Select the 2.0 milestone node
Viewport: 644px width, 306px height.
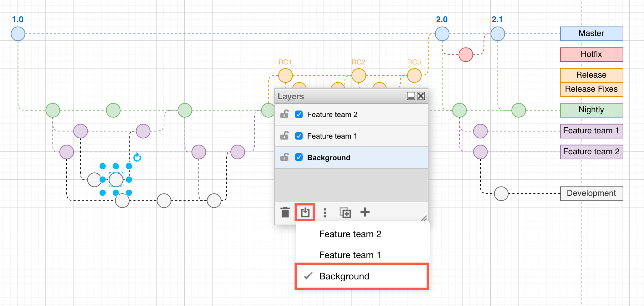442,33
